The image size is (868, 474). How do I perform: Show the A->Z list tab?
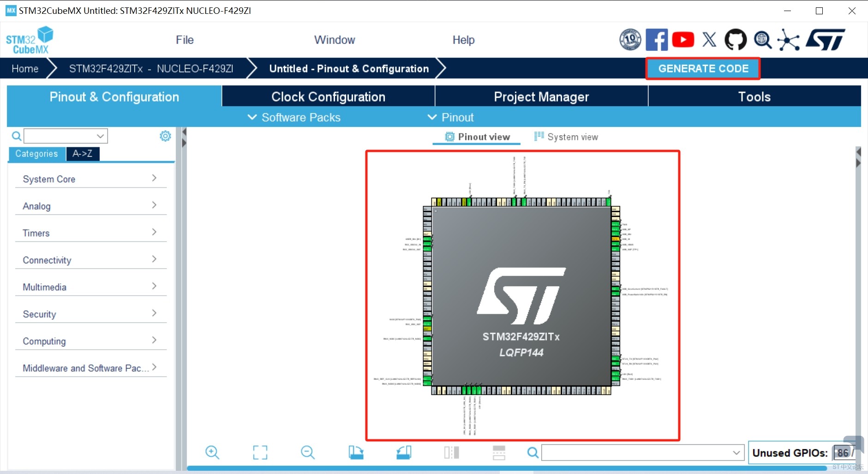pos(83,154)
